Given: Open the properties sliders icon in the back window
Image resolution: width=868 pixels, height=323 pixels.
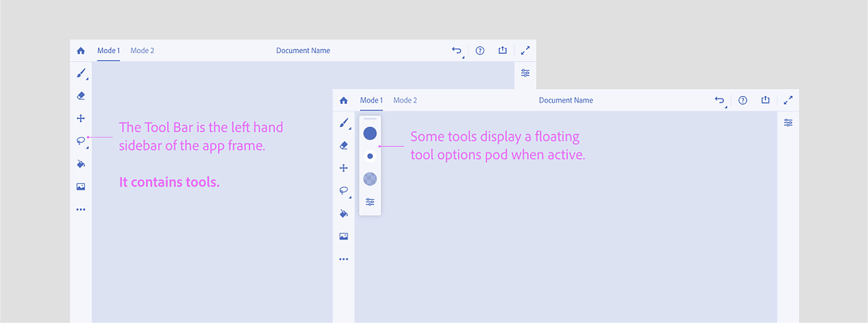Looking at the screenshot, I should click(x=525, y=73).
